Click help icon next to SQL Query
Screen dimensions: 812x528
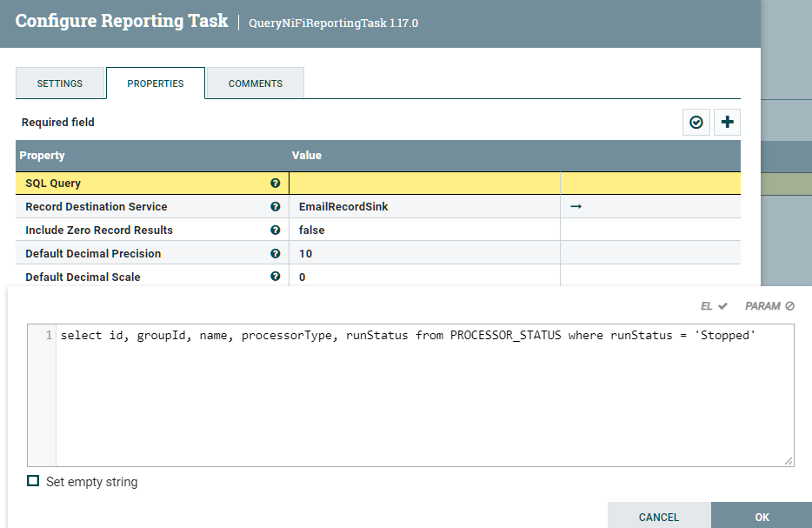coord(276,184)
